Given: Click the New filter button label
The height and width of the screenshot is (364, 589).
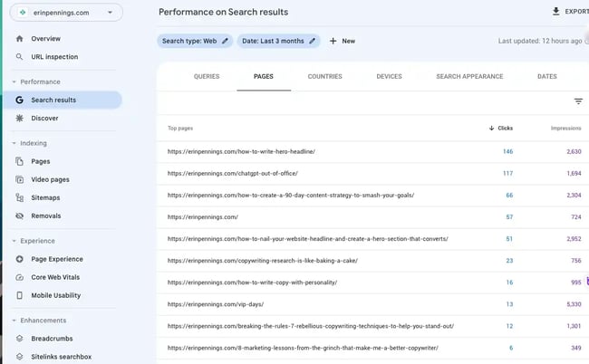Looking at the screenshot, I should coord(348,41).
